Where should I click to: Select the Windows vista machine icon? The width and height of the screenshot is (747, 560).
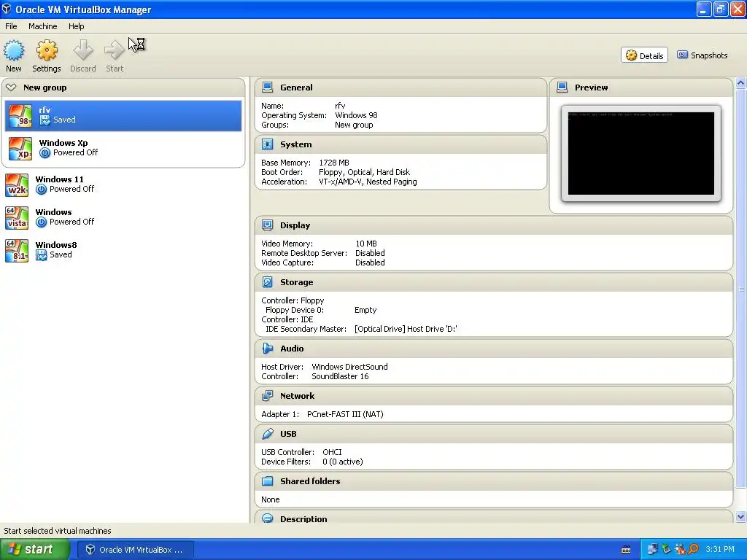[17, 217]
